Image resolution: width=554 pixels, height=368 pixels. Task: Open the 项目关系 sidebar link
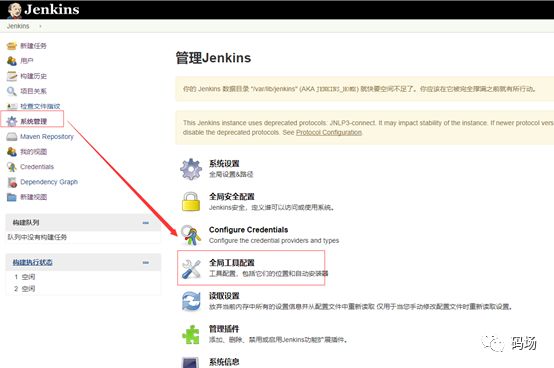pos(33,91)
